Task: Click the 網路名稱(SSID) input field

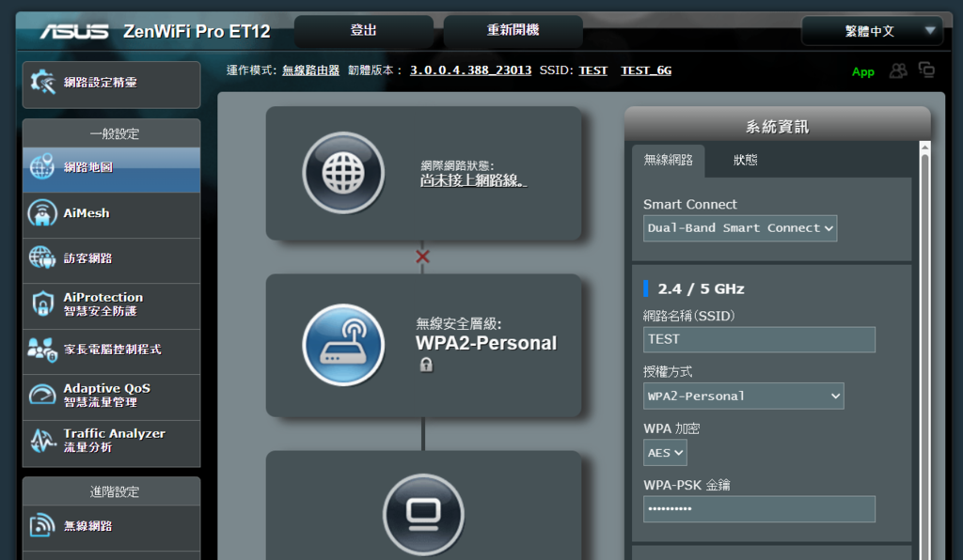Action: click(759, 339)
